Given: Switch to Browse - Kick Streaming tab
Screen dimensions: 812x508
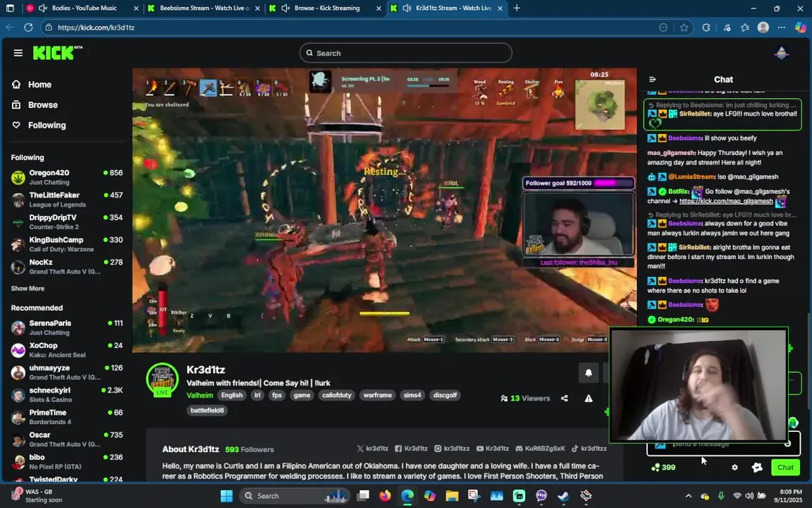Looking at the screenshot, I should tap(326, 8).
